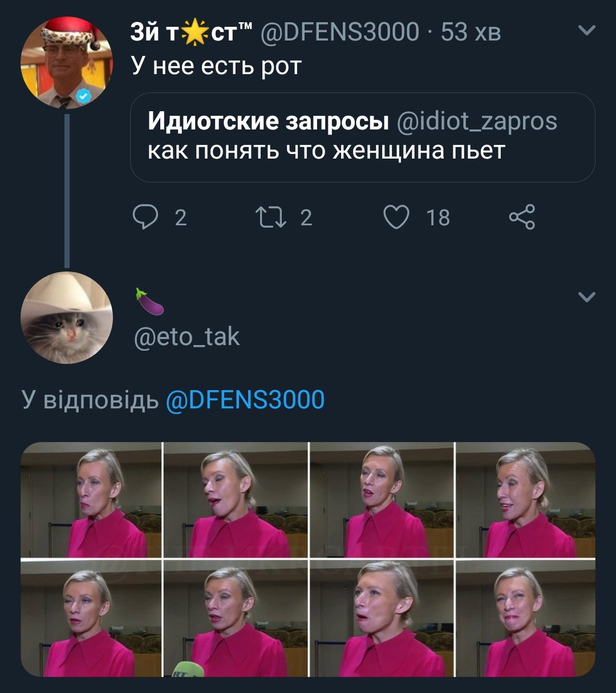Open the 53 хв timestamp

pyautogui.click(x=471, y=31)
